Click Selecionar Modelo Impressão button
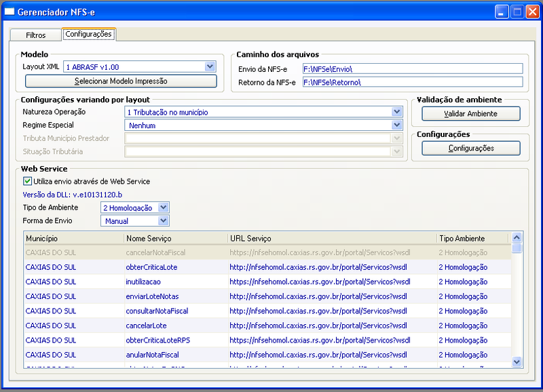This screenshot has width=543, height=392. pos(121,81)
